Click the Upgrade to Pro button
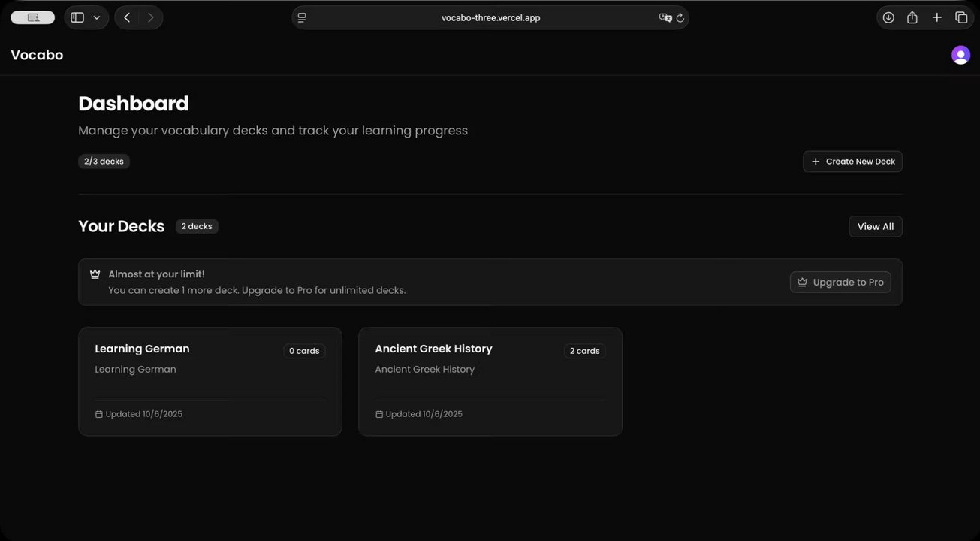 [840, 282]
